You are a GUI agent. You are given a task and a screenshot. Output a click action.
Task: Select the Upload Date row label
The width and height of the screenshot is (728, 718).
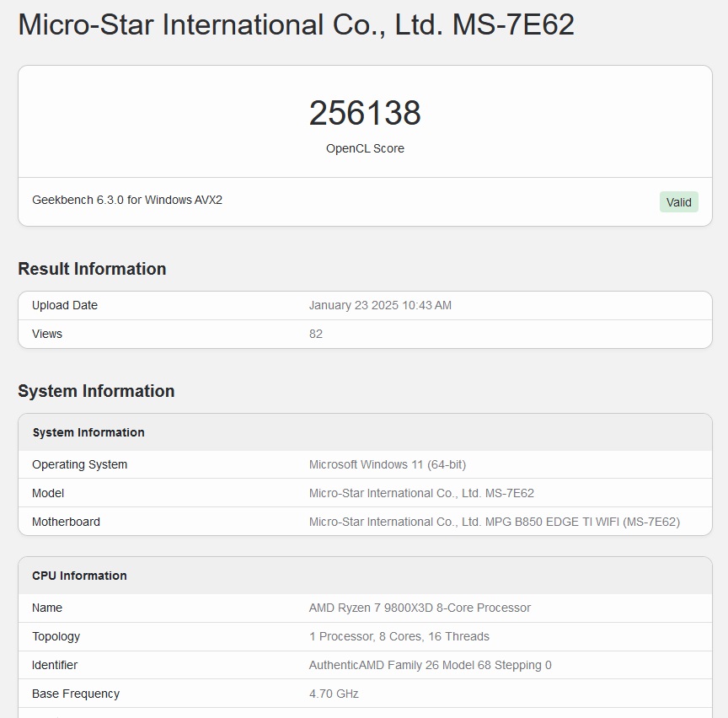click(x=65, y=305)
